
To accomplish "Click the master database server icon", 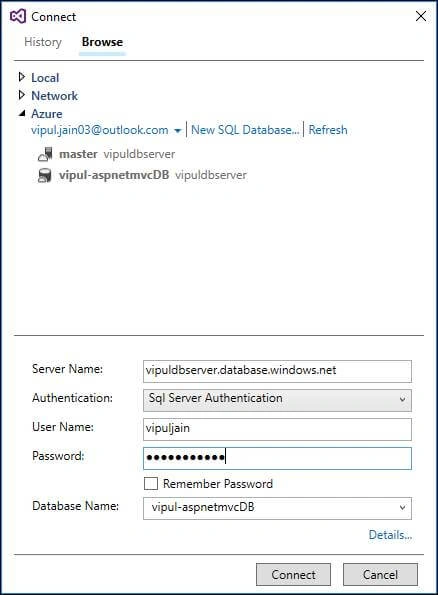I will click(x=45, y=154).
